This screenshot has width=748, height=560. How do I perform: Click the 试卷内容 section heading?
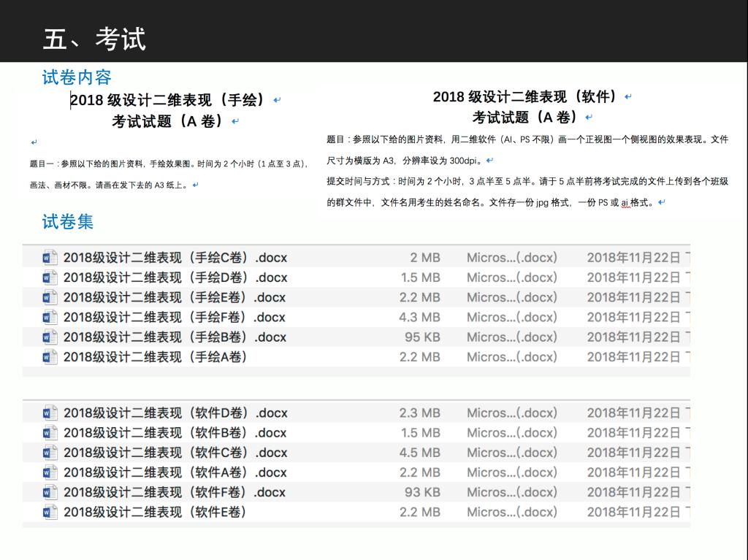[x=77, y=77]
